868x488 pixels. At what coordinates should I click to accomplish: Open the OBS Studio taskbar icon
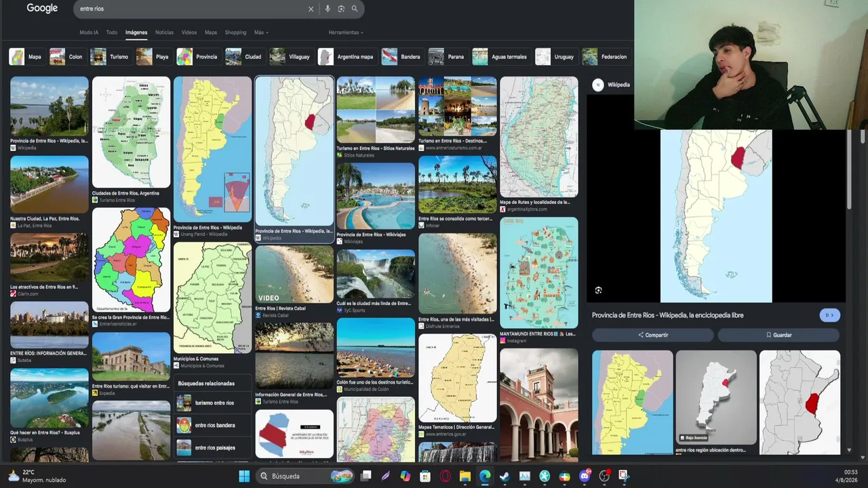(x=604, y=476)
